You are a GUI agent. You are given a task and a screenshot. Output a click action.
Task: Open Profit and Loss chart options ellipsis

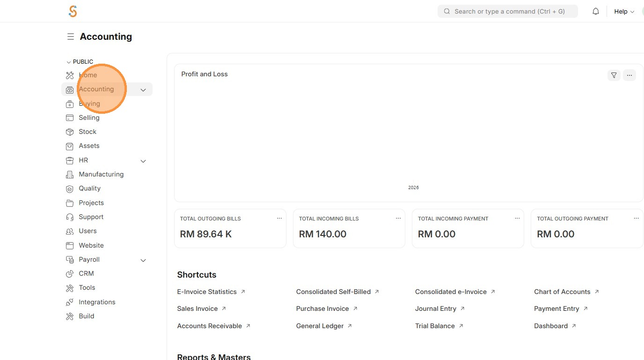pyautogui.click(x=629, y=75)
